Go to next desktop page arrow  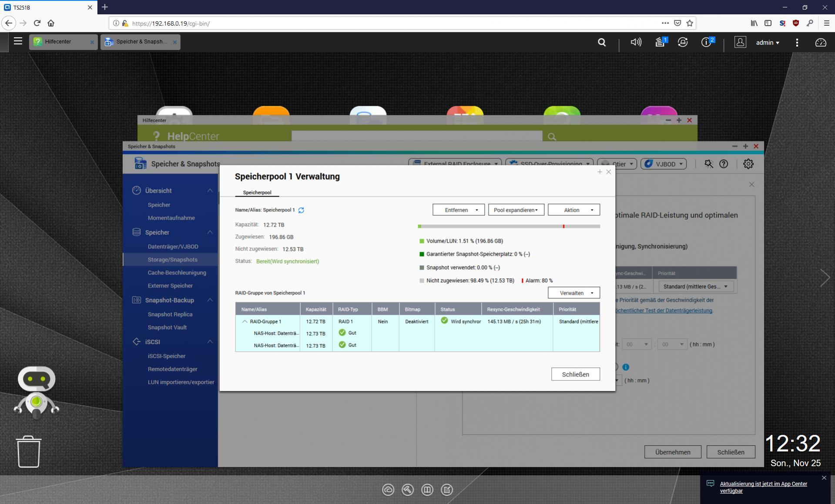pos(825,277)
